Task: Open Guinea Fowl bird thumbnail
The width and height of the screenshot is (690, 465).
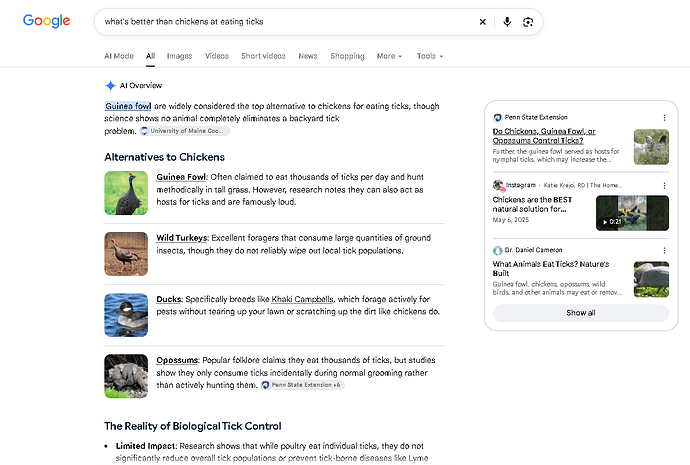Action: [126, 193]
